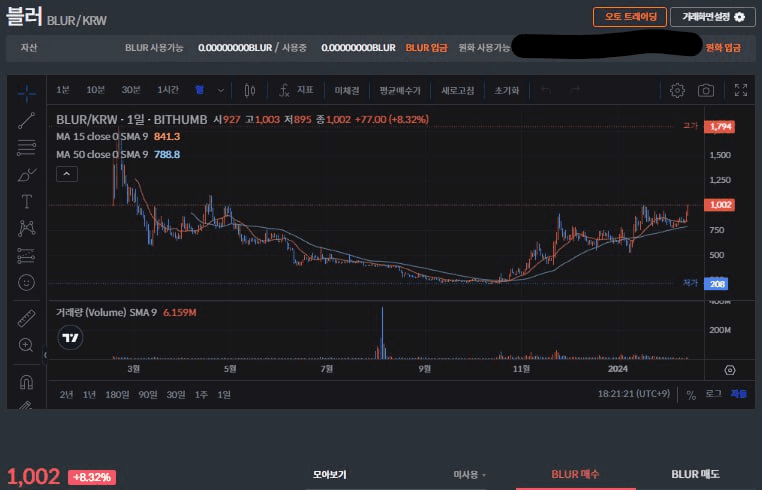Toggle 미체결 open orders display
This screenshot has height=490, width=762.
(x=346, y=90)
